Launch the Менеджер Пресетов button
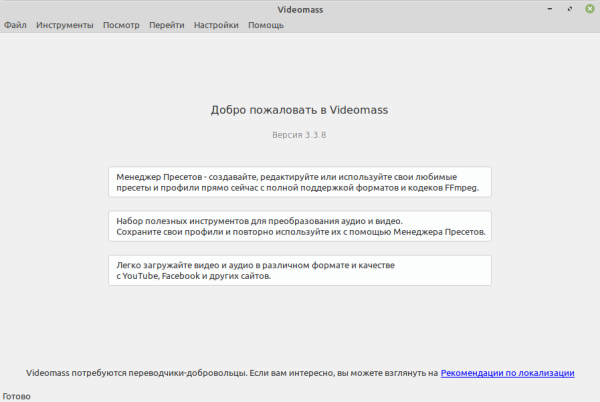The image size is (600, 402). 299,182
